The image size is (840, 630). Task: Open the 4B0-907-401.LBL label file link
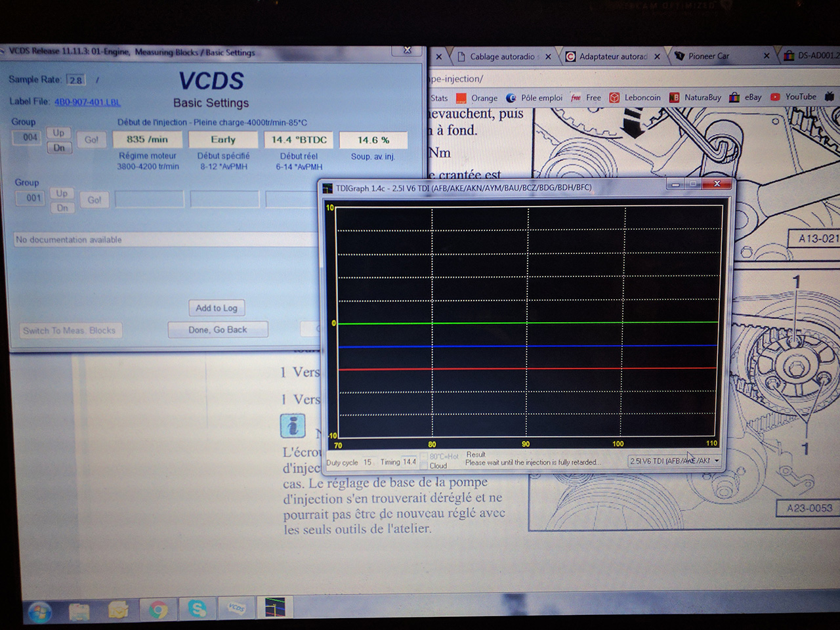[87, 102]
